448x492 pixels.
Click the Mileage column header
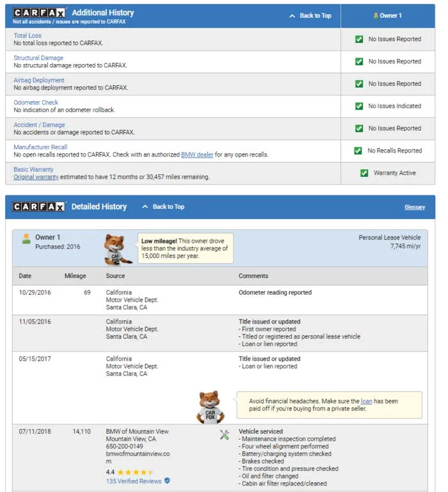click(76, 276)
